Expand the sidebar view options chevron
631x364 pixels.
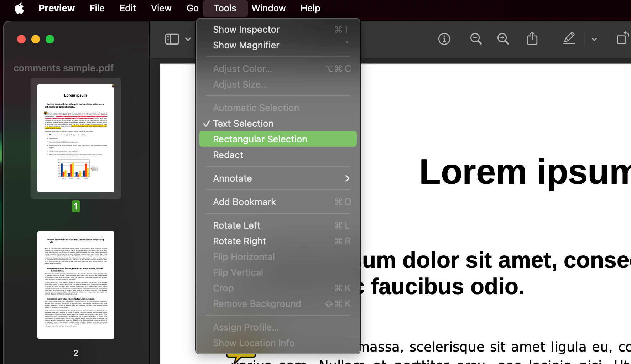(x=188, y=39)
